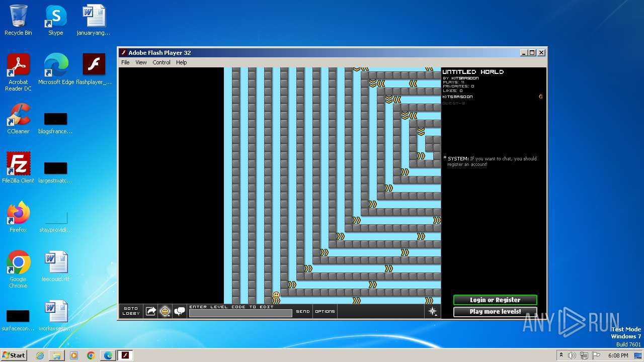Open Chrome from taskbar
The width and height of the screenshot is (644, 362).
(91, 355)
